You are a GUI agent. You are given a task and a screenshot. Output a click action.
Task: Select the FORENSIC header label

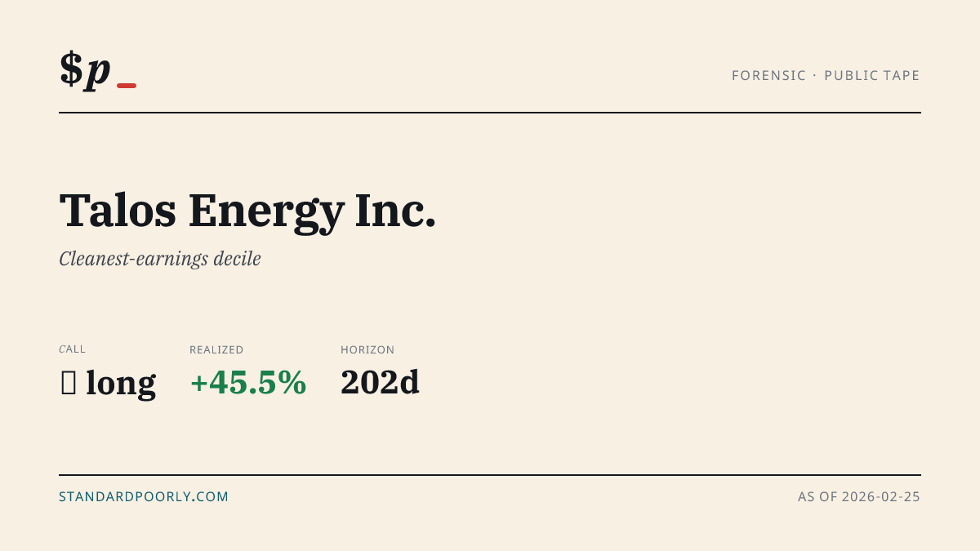[x=768, y=76]
